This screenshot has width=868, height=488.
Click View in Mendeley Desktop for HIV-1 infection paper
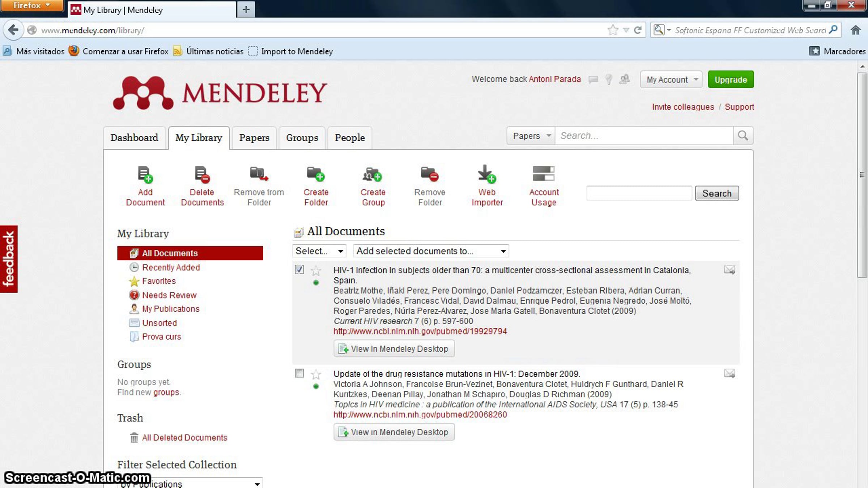pos(394,349)
